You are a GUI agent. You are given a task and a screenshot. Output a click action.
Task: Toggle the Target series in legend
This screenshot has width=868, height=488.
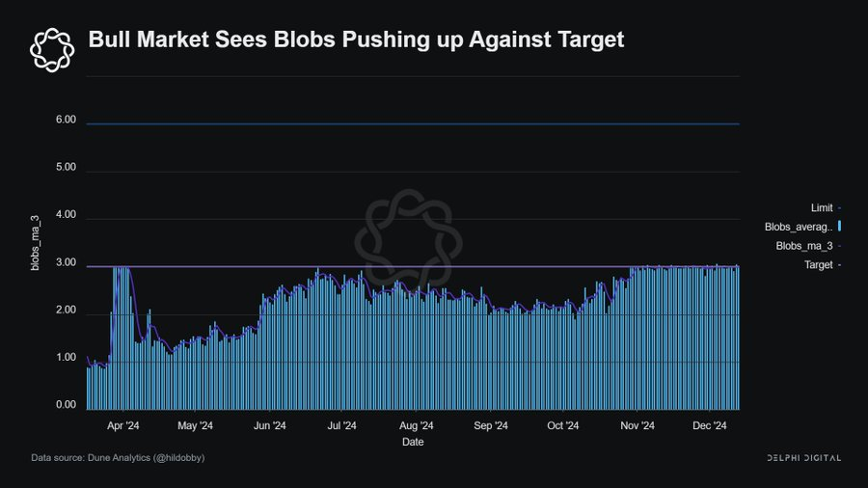coord(818,264)
